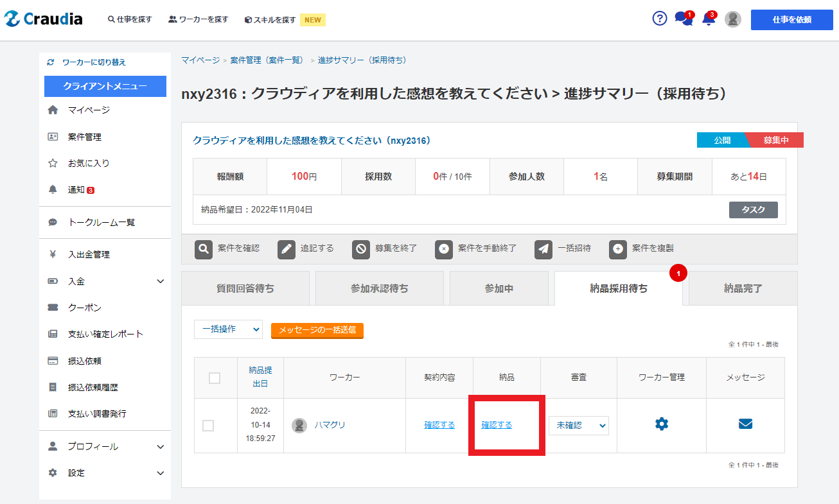Check the checkbox for the ハマグリ row
Screen dimensions: 839x504
pyautogui.click(x=208, y=426)
